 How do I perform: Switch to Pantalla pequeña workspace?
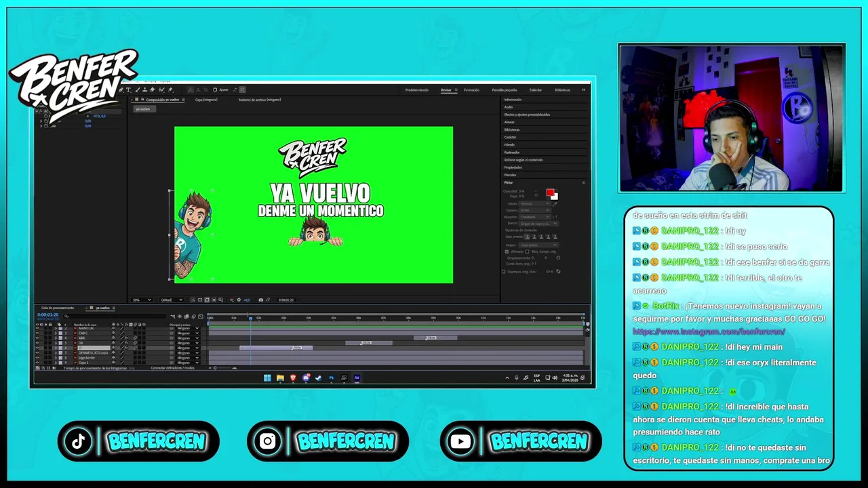pyautogui.click(x=505, y=89)
